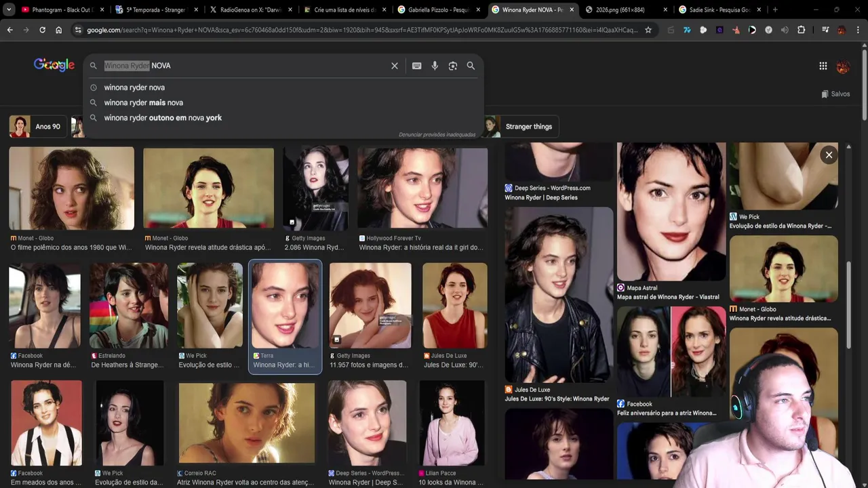Screen dimensions: 868x488
Task: Click 'Mapa astral de Winona Ryder - Viastral' link
Action: pyautogui.click(x=668, y=297)
